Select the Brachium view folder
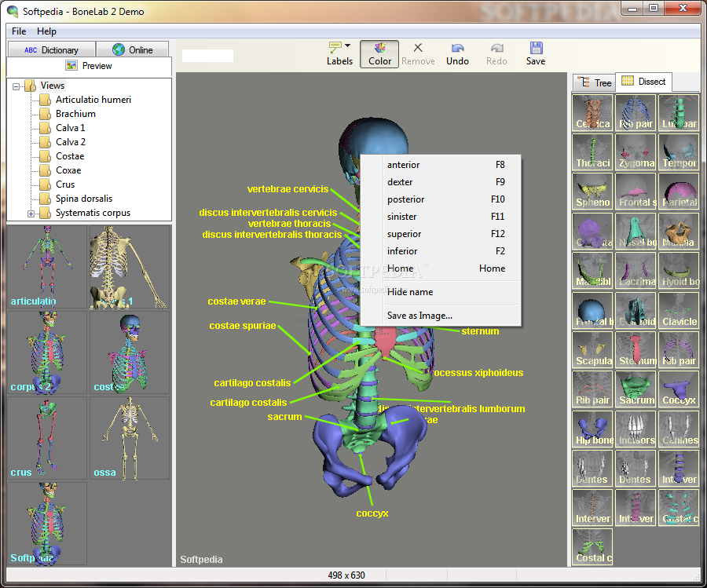 (x=75, y=114)
